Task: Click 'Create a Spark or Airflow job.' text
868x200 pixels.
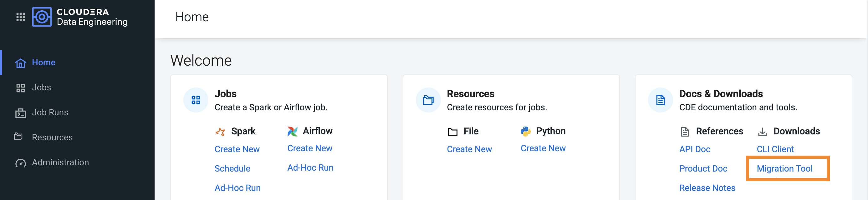Action: [x=271, y=107]
